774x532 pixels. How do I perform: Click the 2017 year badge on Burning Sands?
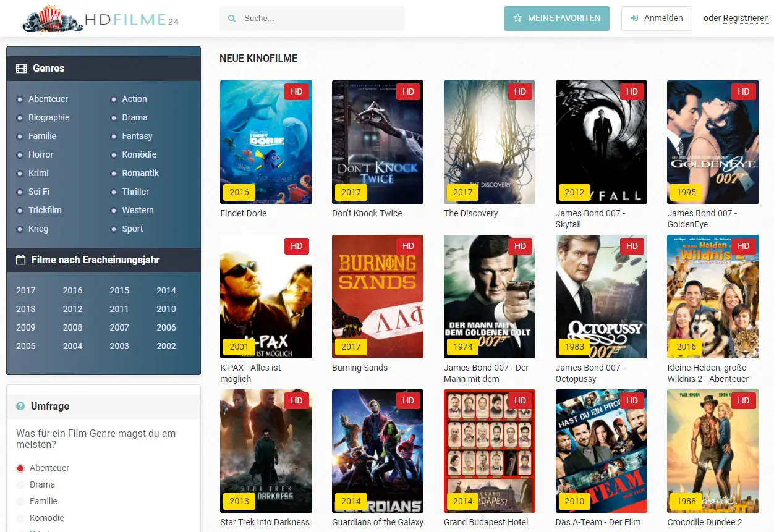(x=351, y=347)
